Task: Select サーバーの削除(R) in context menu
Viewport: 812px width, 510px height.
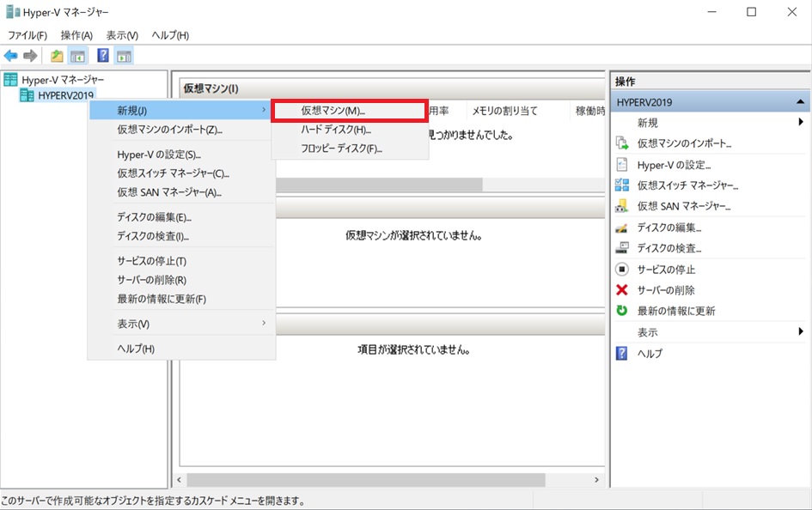Action: coord(180,281)
